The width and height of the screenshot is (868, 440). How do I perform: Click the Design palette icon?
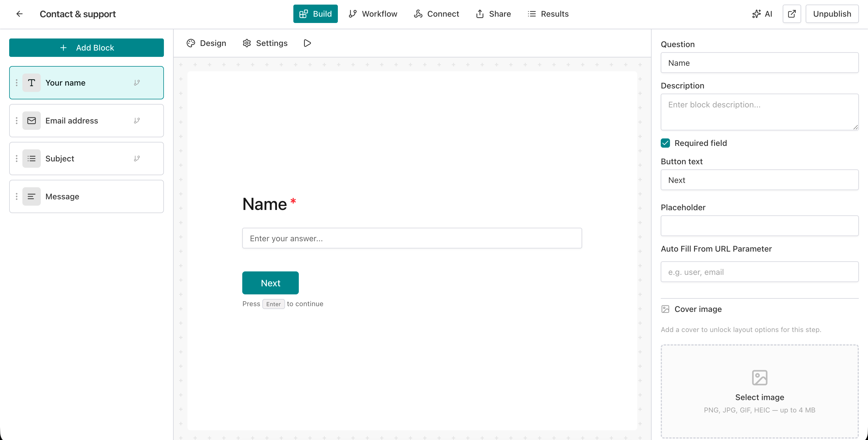pos(191,43)
